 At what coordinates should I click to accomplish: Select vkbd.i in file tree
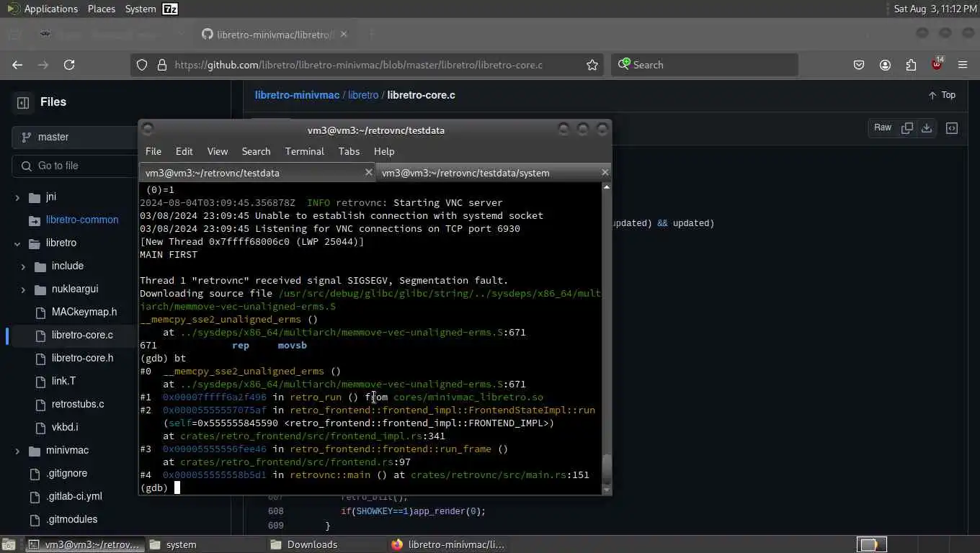tap(65, 428)
